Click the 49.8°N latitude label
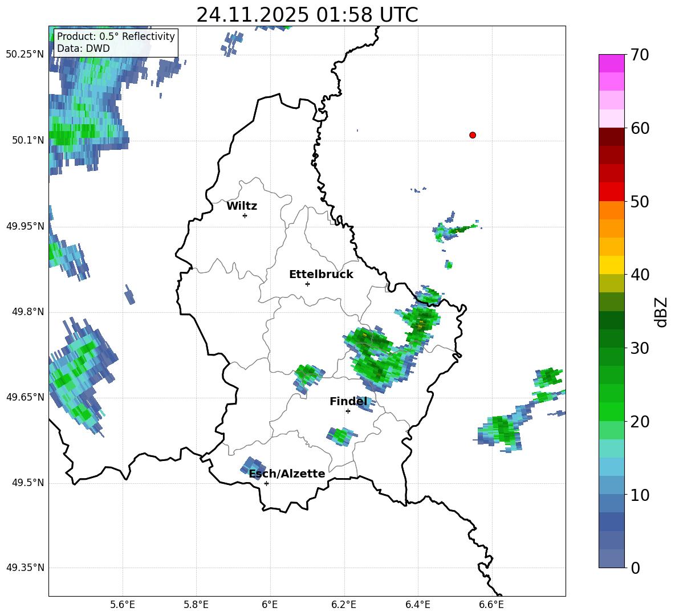 [28, 312]
